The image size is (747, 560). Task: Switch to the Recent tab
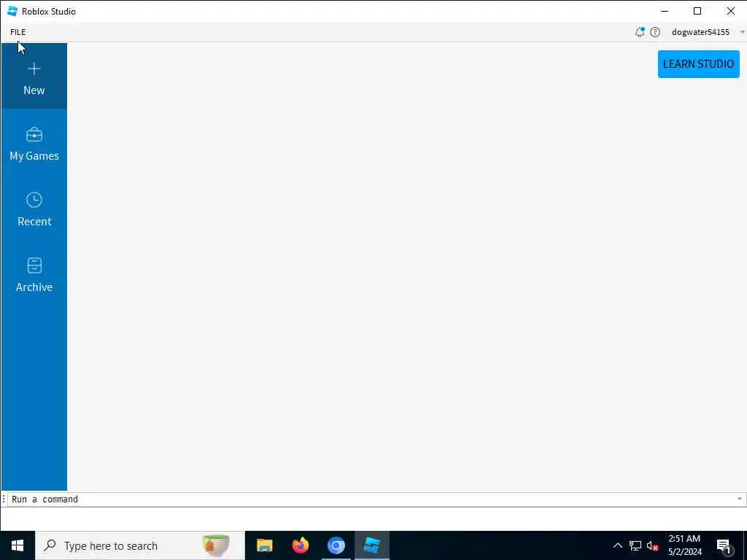[x=34, y=208]
